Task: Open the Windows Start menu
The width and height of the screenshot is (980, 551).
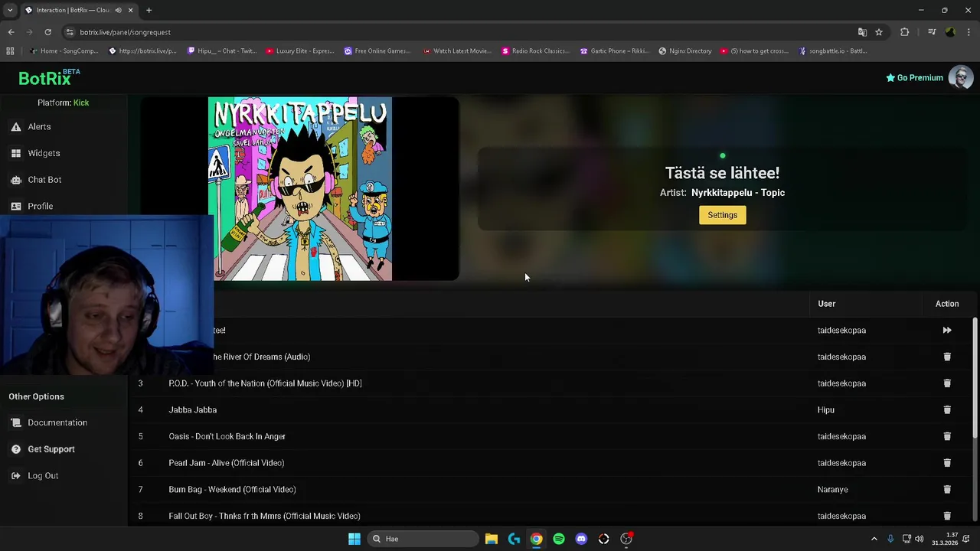Action: tap(354, 539)
